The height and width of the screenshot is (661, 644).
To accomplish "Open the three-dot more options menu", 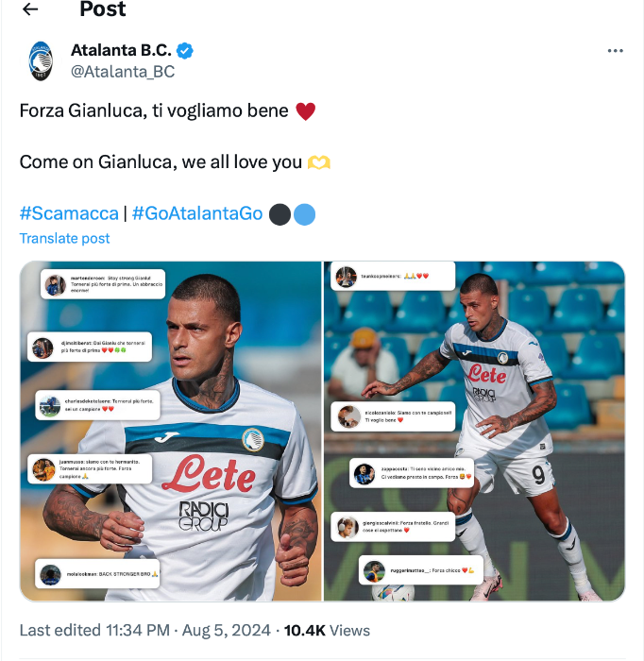I will (x=615, y=51).
